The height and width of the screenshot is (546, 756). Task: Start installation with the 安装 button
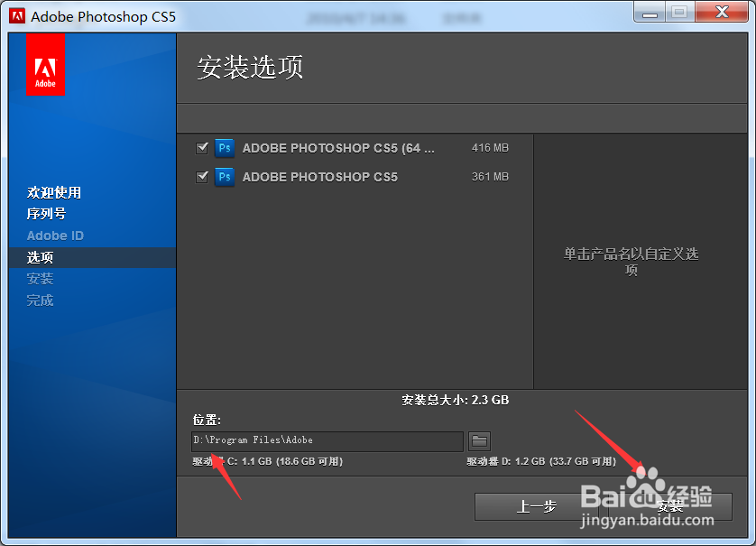[x=669, y=506]
